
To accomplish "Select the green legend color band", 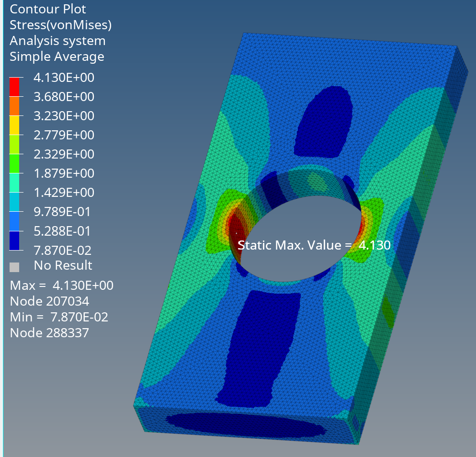I will 14,163.
